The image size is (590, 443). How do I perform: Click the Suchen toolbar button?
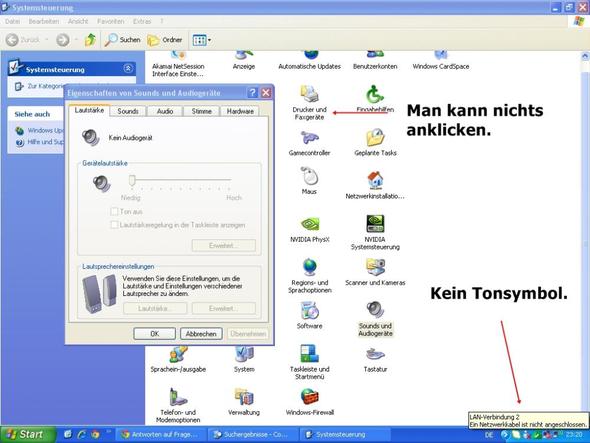coord(122,40)
